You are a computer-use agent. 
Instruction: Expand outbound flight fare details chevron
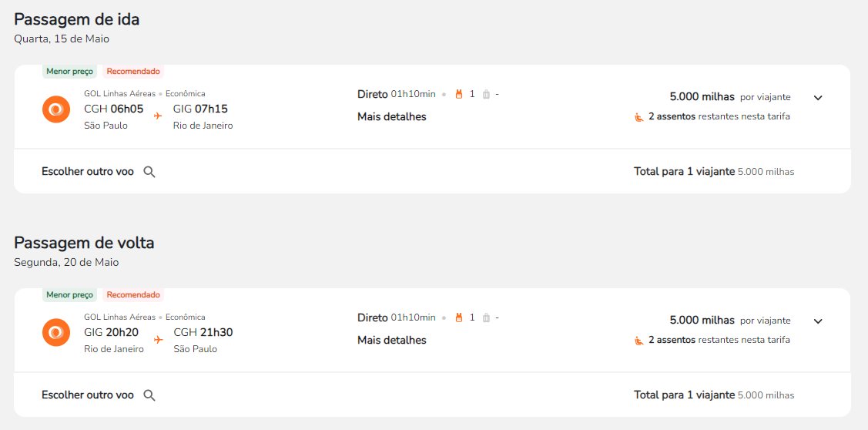(818, 98)
